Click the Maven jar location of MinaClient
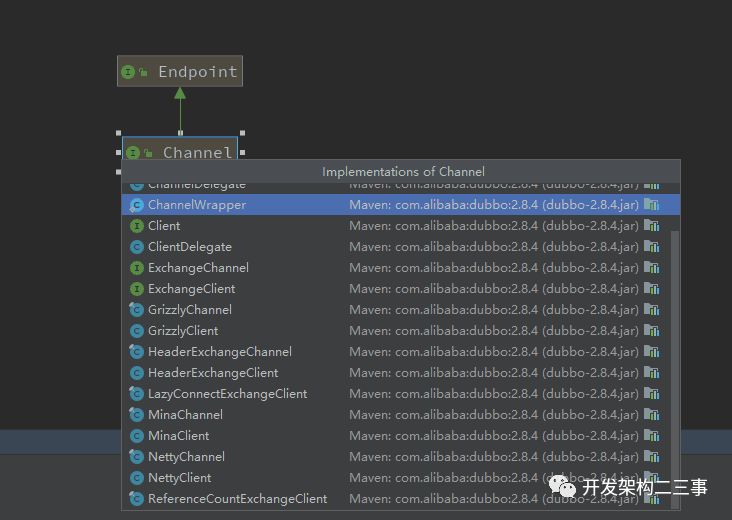Viewport: 732px width, 520px height. 494,436
